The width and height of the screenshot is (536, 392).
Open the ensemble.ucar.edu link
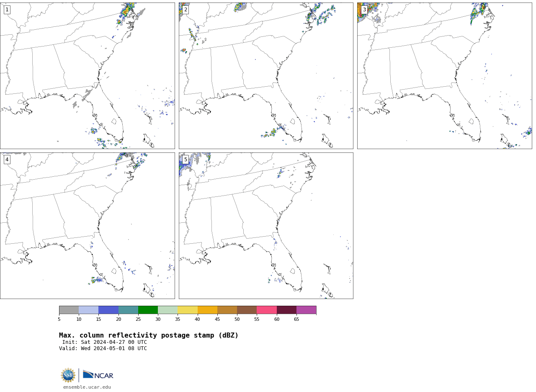pyautogui.click(x=87, y=387)
